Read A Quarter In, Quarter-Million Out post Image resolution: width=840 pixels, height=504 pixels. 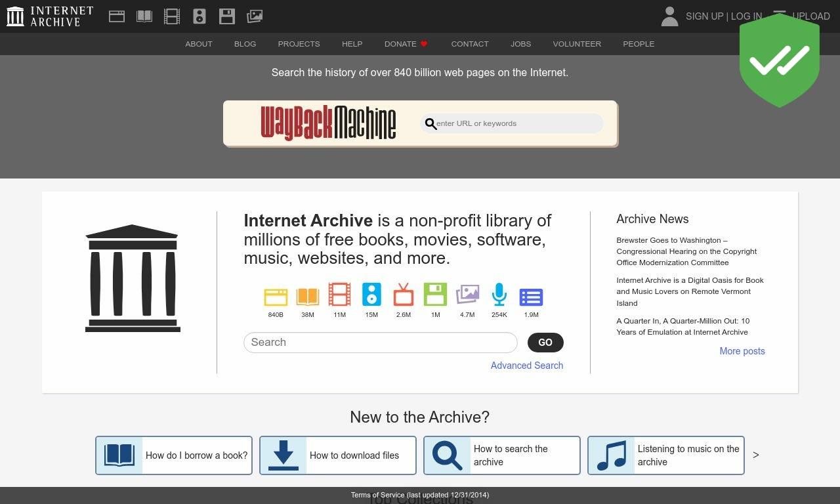pyautogui.click(x=682, y=326)
